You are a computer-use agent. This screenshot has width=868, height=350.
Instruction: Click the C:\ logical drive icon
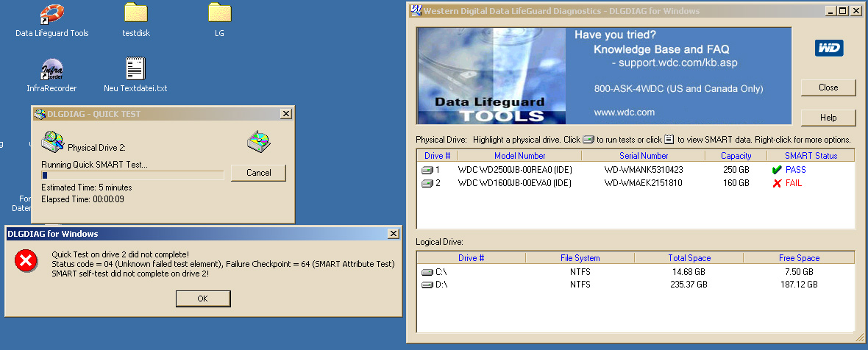coord(427,272)
